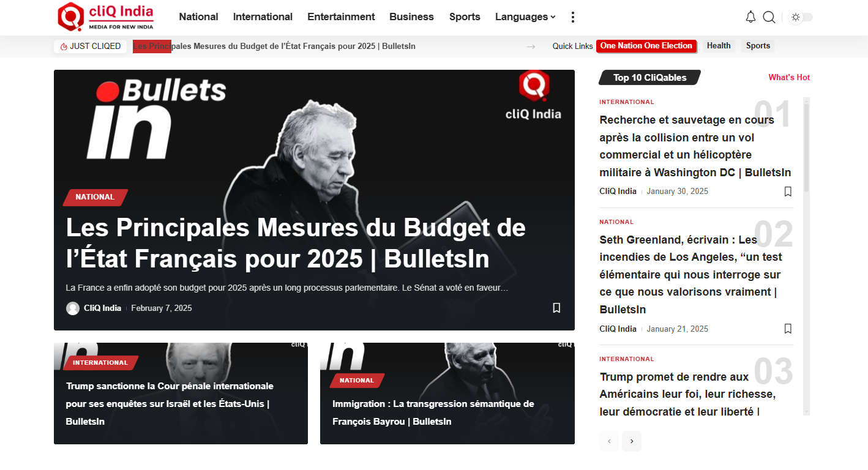Click the Quick Links label
The height and width of the screenshot is (470, 868).
click(572, 47)
